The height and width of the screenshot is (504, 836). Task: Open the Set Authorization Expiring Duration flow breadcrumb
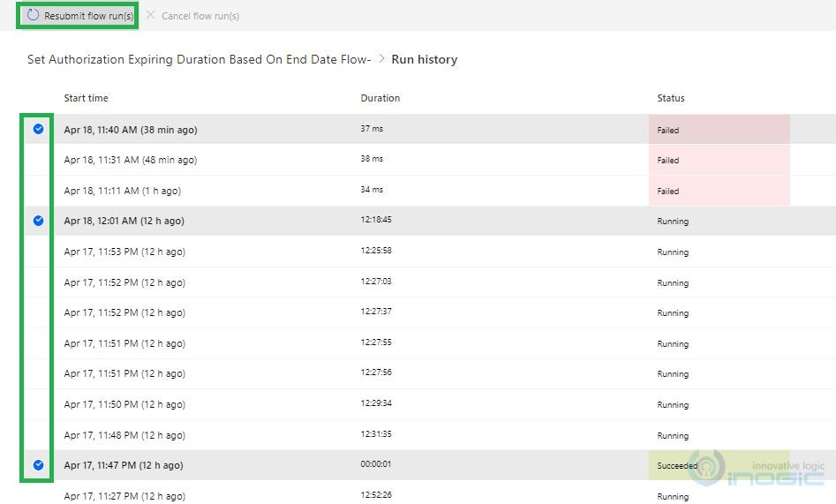[199, 59]
